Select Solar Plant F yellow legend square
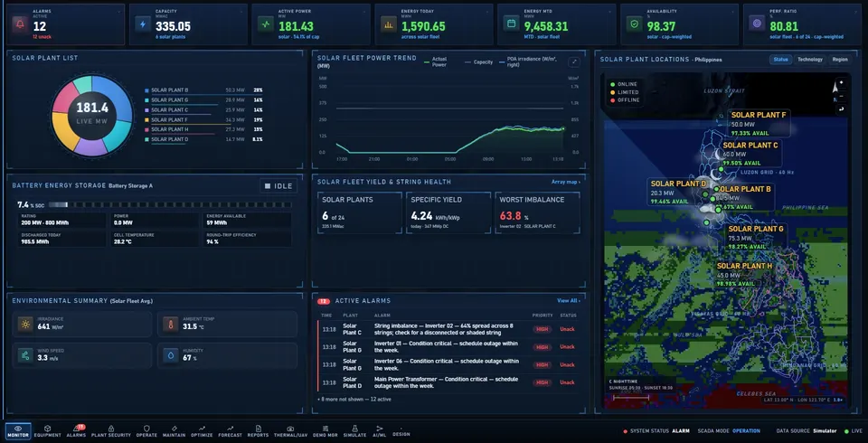The height and width of the screenshot is (443, 868). 146,119
